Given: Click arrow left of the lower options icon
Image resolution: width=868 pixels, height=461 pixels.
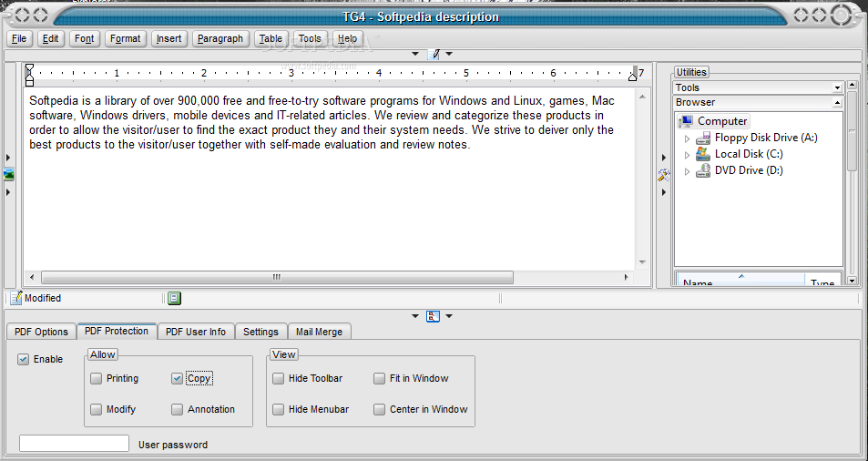Looking at the screenshot, I should tap(415, 316).
